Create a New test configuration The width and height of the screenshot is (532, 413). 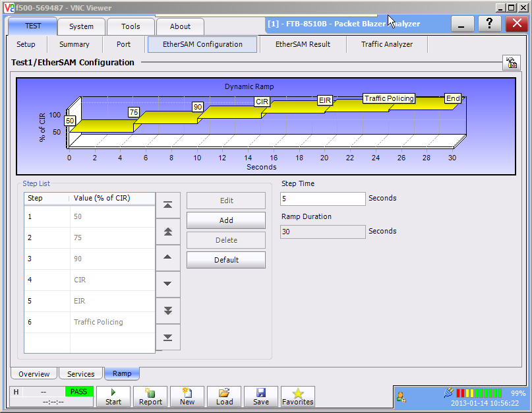(x=187, y=397)
